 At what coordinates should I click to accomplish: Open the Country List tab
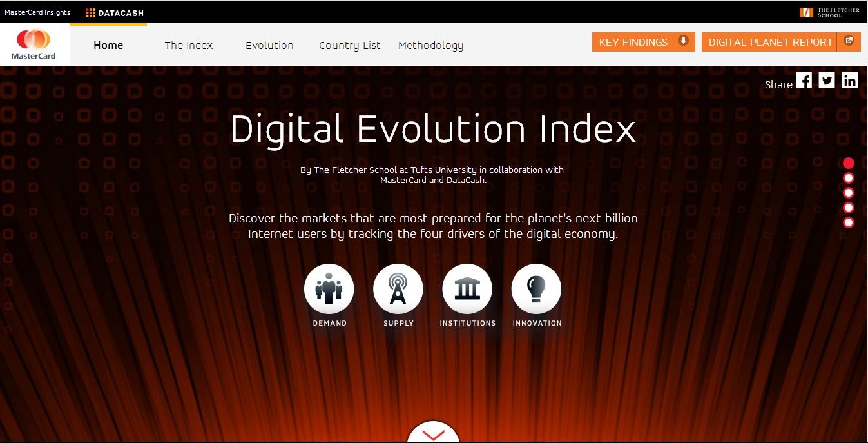pos(350,46)
